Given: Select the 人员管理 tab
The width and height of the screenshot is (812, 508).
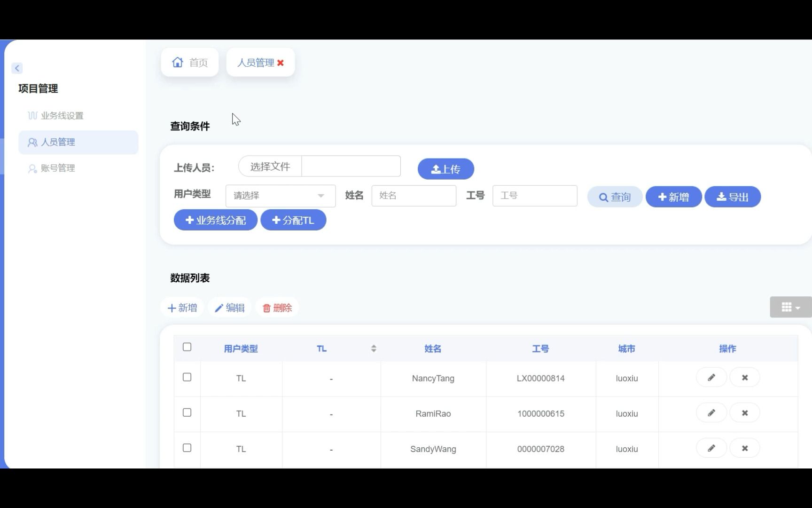Looking at the screenshot, I should (x=256, y=63).
